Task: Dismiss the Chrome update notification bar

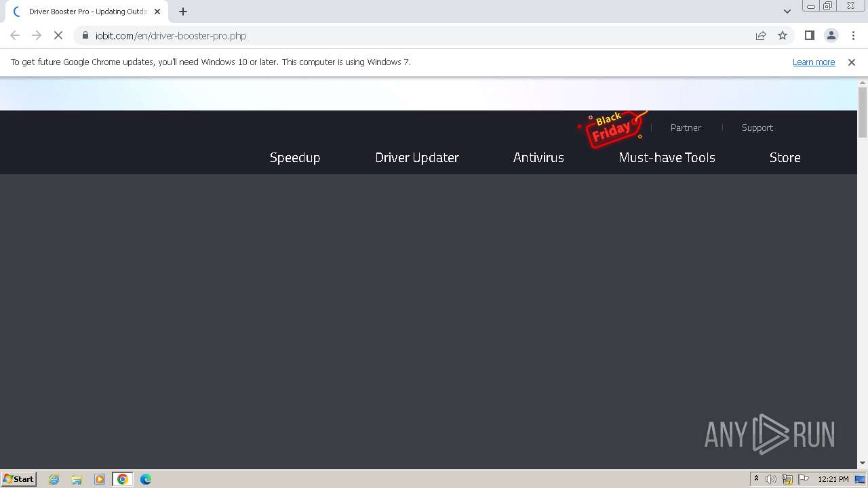Action: [x=852, y=62]
